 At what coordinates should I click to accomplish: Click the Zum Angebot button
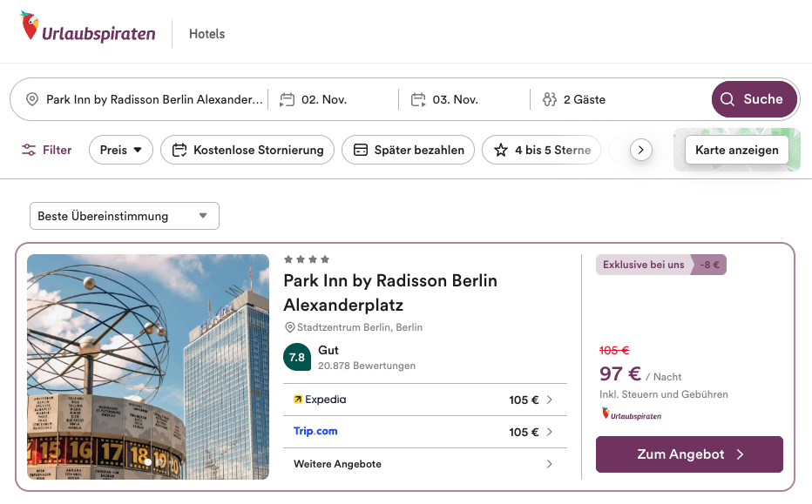tap(689, 454)
